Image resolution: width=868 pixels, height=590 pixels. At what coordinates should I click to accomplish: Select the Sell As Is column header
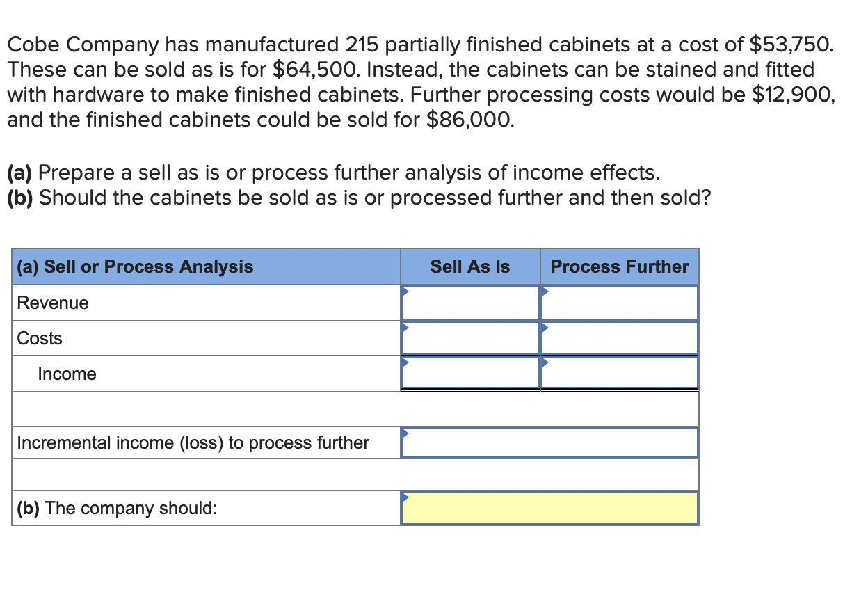click(470, 266)
